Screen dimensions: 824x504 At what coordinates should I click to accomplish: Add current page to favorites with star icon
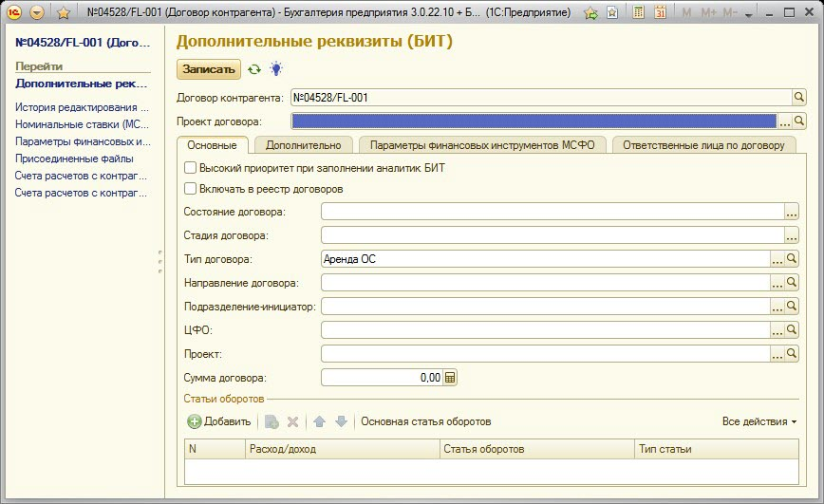click(x=64, y=13)
